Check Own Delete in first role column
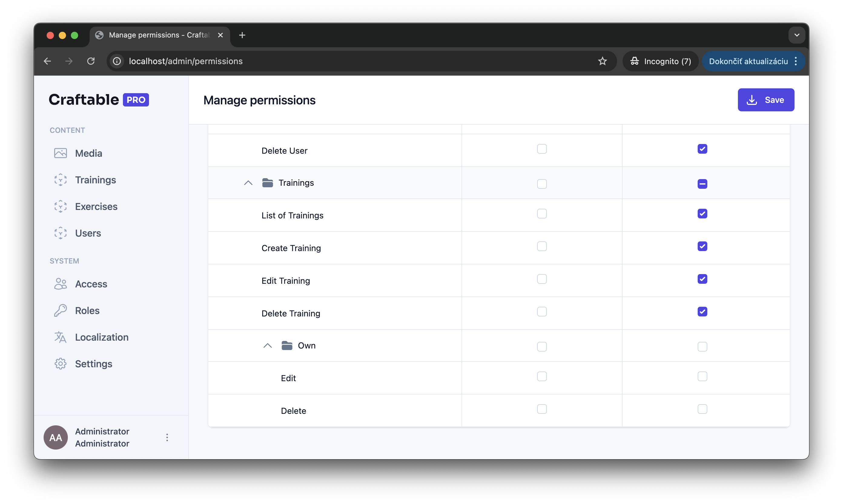843x504 pixels. (x=542, y=409)
